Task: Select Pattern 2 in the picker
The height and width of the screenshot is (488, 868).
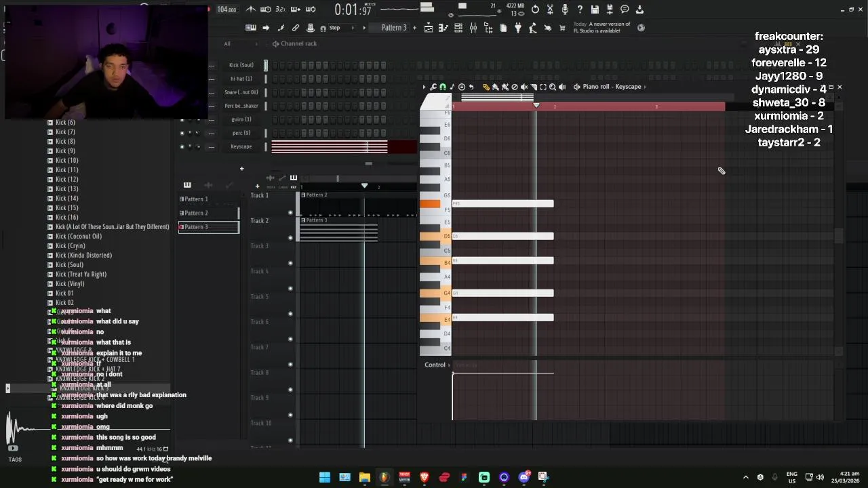Action: 208,213
